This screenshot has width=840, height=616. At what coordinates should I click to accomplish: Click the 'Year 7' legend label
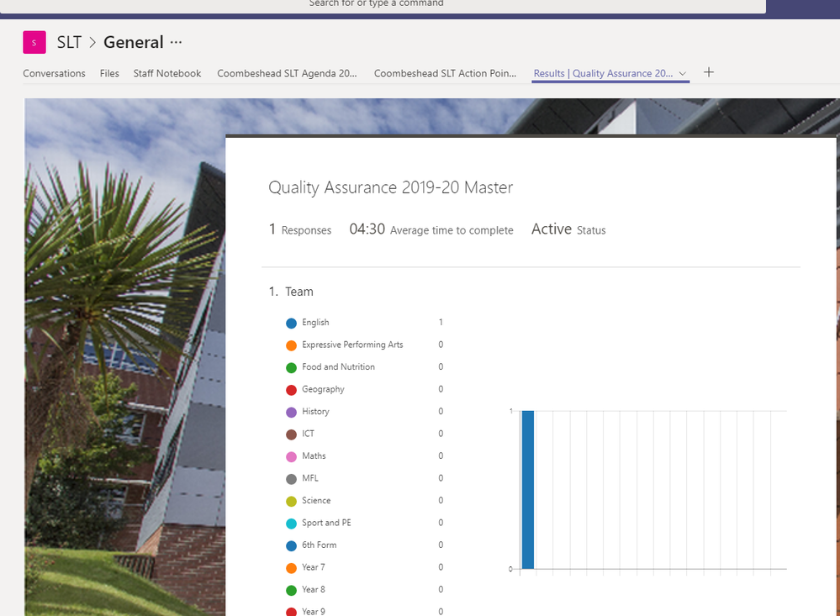(x=314, y=566)
